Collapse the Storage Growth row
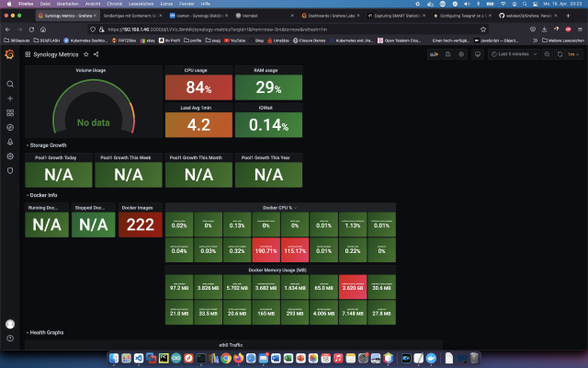 click(x=46, y=145)
